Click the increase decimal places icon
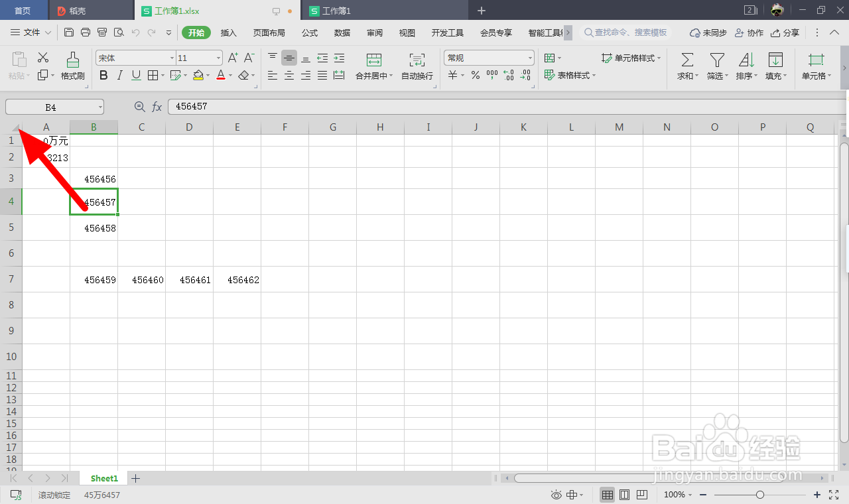Screen dimensions: 849x504 click(x=509, y=76)
